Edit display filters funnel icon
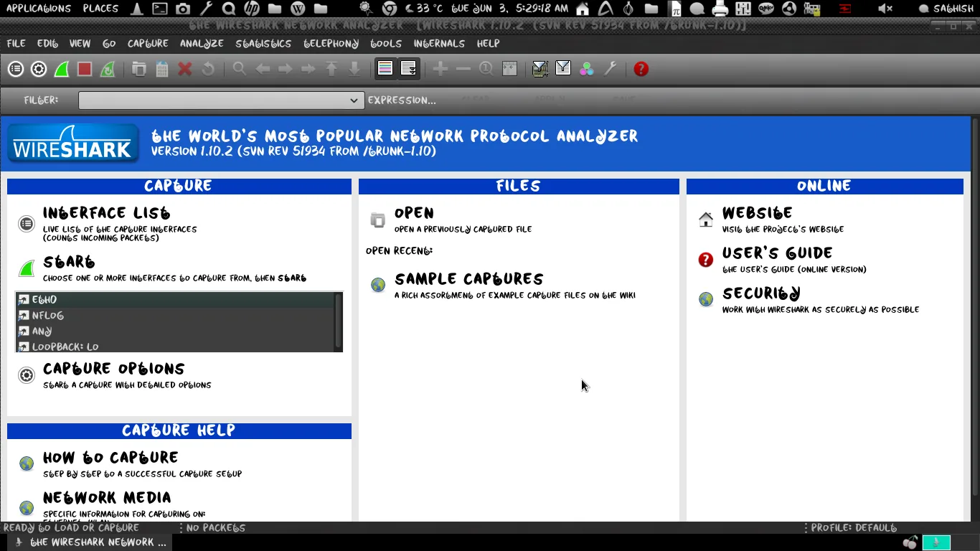This screenshot has height=551, width=980. (x=563, y=69)
